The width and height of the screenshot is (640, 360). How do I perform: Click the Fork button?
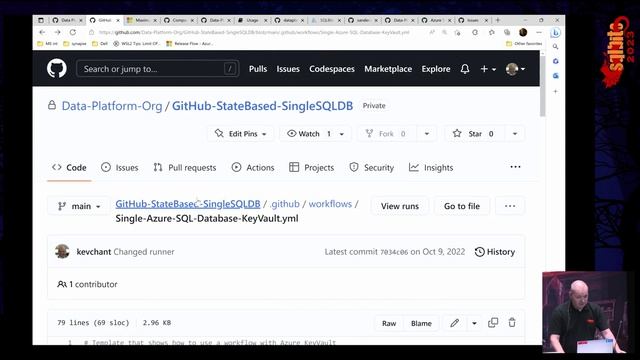coord(386,133)
